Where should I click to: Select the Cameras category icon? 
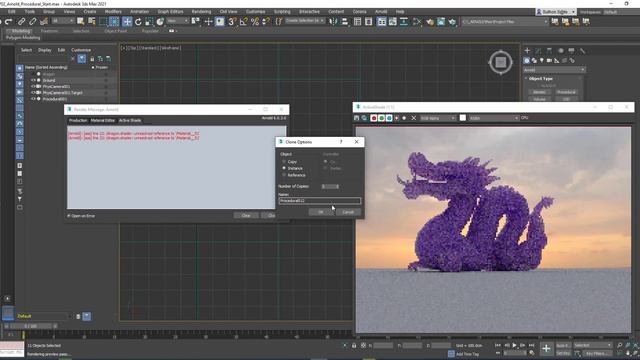[549, 60]
